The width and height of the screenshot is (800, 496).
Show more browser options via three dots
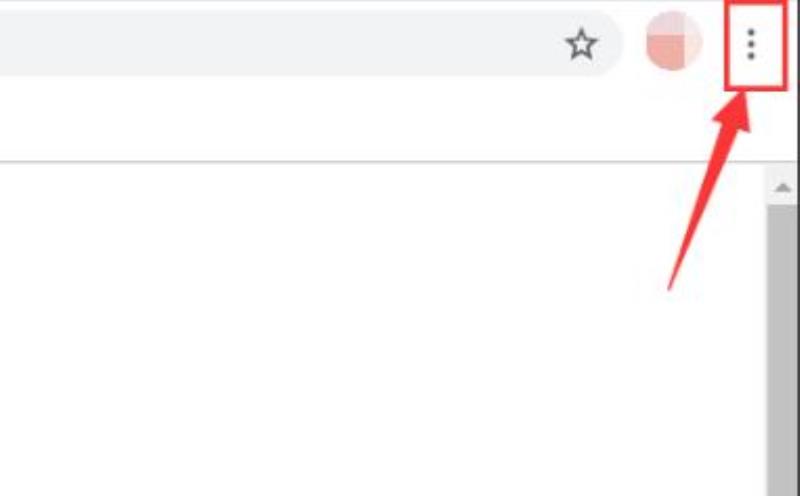pos(751,44)
